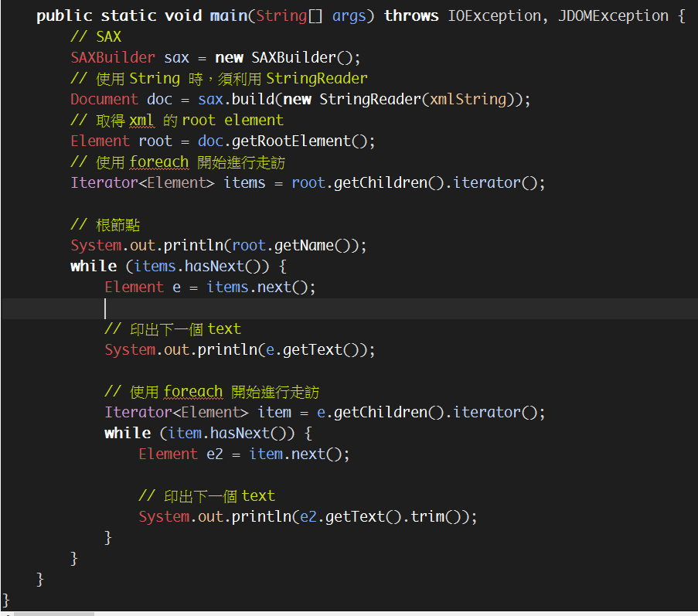Click 'e.getChildren().iterator()' call
This screenshot has height=616, width=698.
[427, 413]
